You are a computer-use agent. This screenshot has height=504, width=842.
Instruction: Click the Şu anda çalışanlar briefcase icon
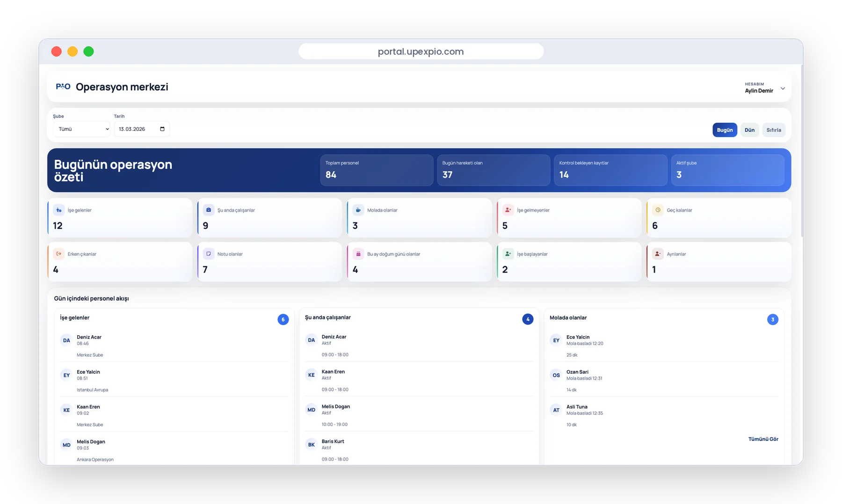pos(209,210)
